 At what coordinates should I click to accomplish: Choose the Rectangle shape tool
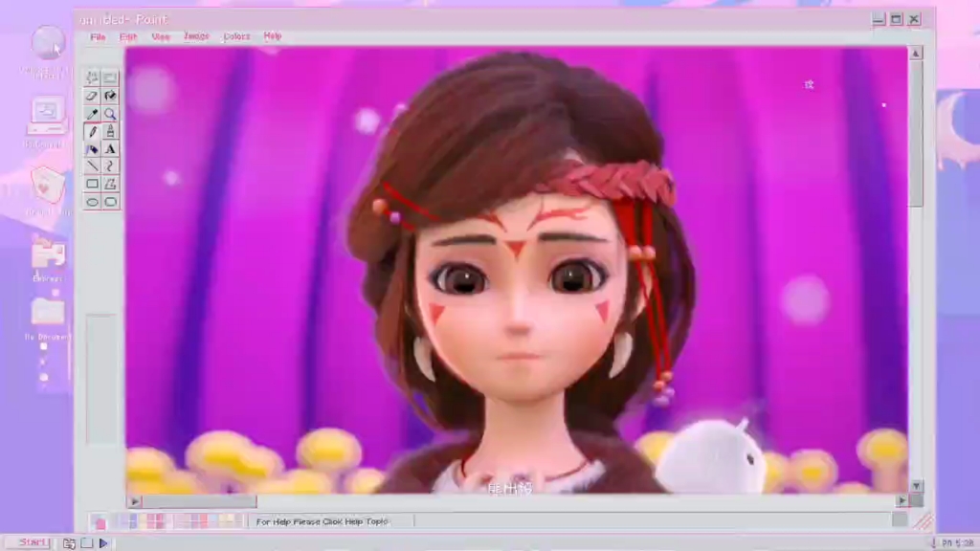click(x=92, y=184)
